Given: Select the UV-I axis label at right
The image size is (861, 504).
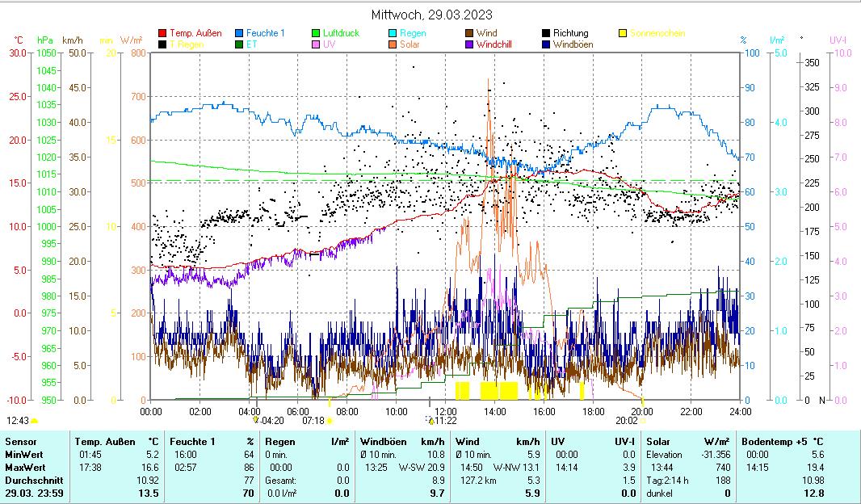Looking at the screenshot, I should tap(837, 40).
